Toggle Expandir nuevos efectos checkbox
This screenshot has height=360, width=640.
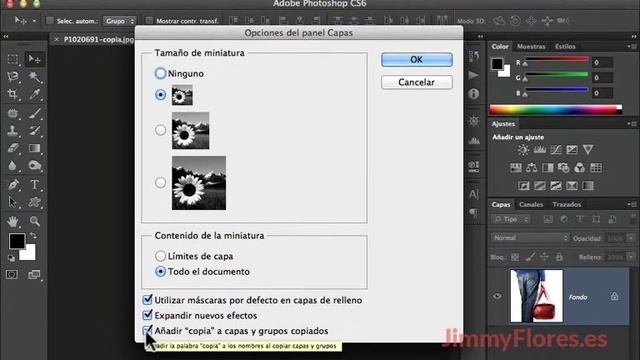[147, 315]
